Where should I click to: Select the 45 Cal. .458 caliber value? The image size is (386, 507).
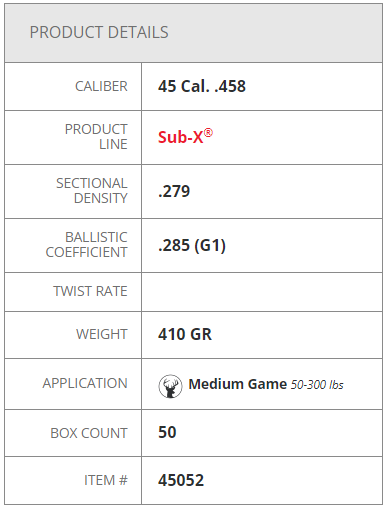[x=202, y=86]
